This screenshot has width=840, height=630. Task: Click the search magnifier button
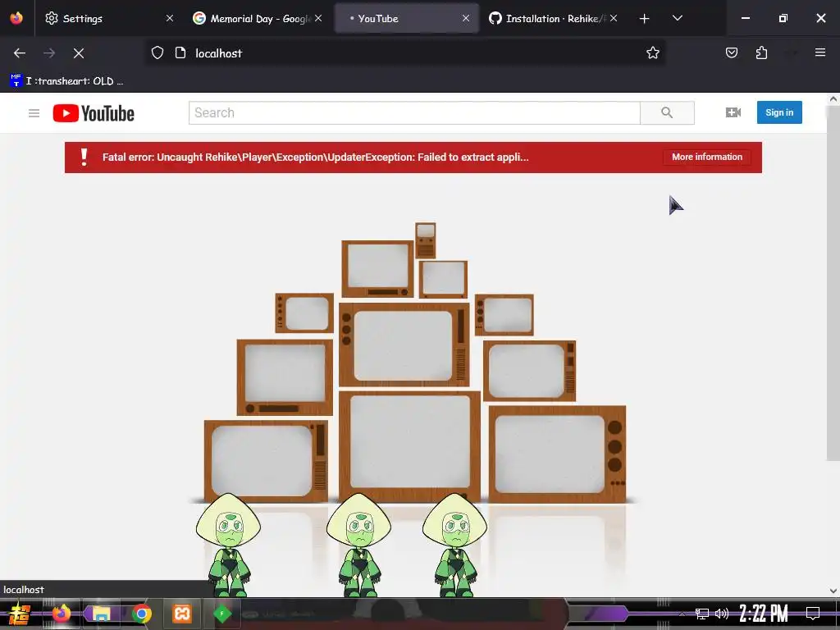tap(667, 112)
